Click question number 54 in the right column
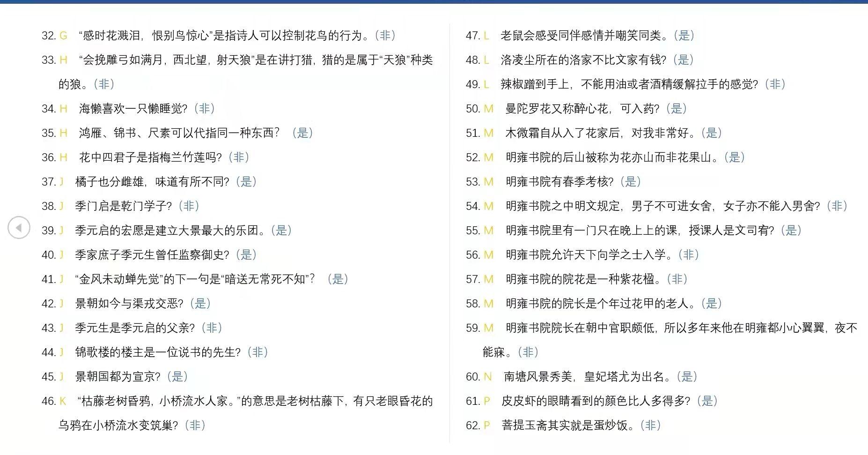 [x=474, y=206]
